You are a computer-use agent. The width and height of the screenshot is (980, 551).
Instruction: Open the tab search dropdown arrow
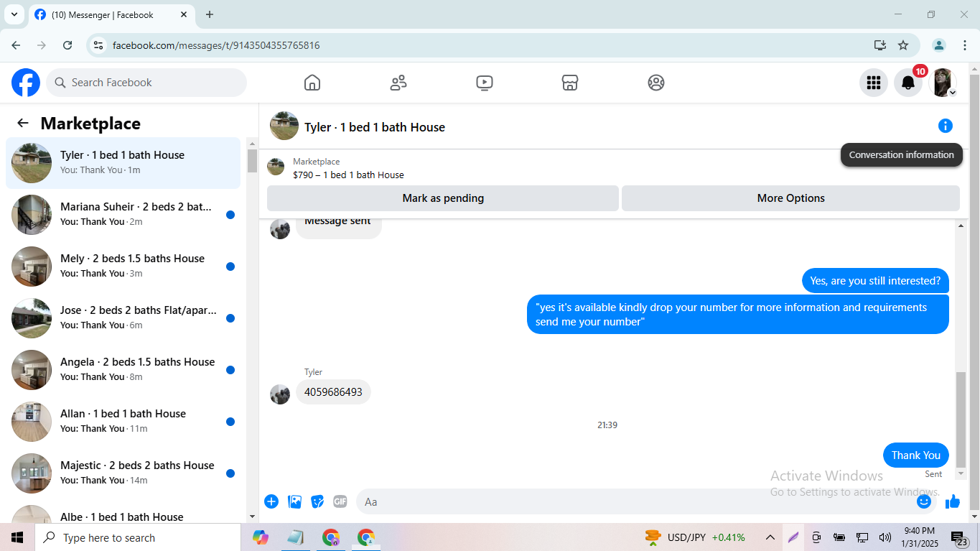coord(14,14)
